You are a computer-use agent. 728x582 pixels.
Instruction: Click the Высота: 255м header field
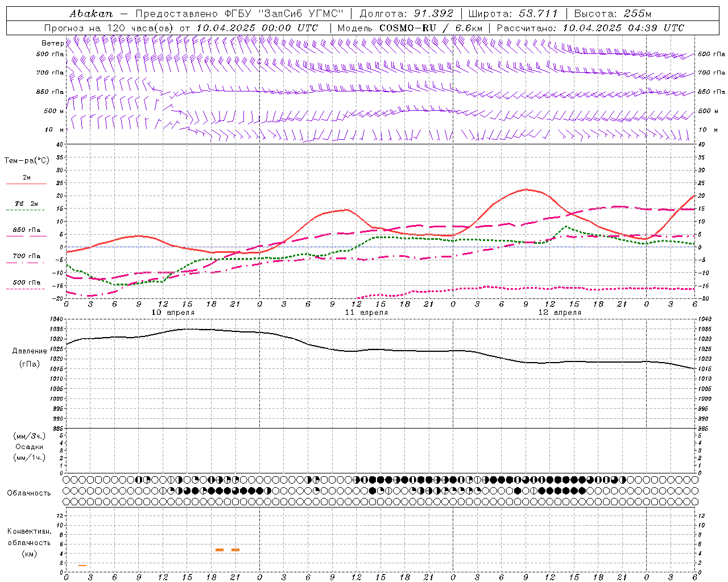click(x=613, y=14)
